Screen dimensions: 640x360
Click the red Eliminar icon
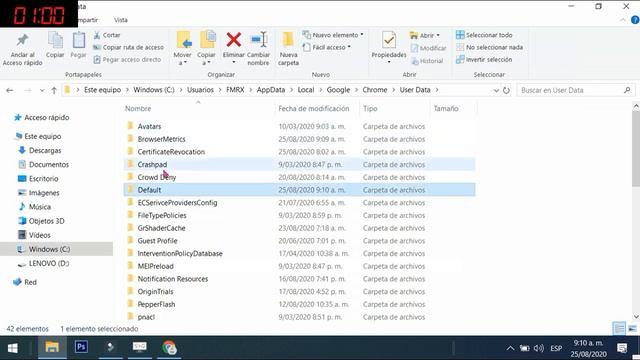(233, 40)
